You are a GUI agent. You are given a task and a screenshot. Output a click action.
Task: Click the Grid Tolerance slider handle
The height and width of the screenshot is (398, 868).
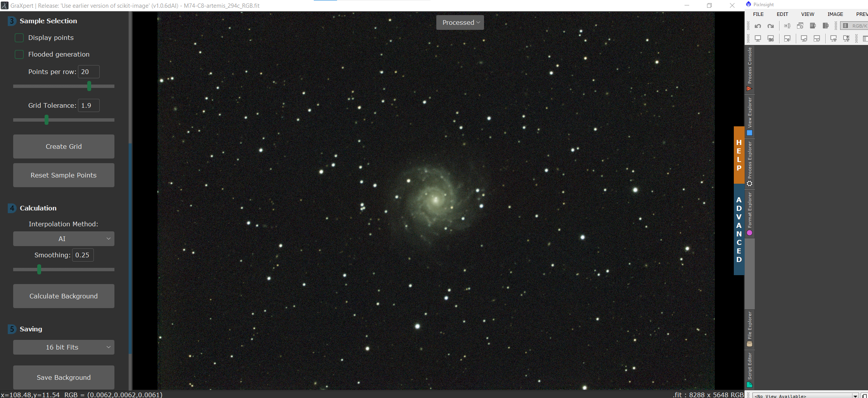pyautogui.click(x=47, y=120)
